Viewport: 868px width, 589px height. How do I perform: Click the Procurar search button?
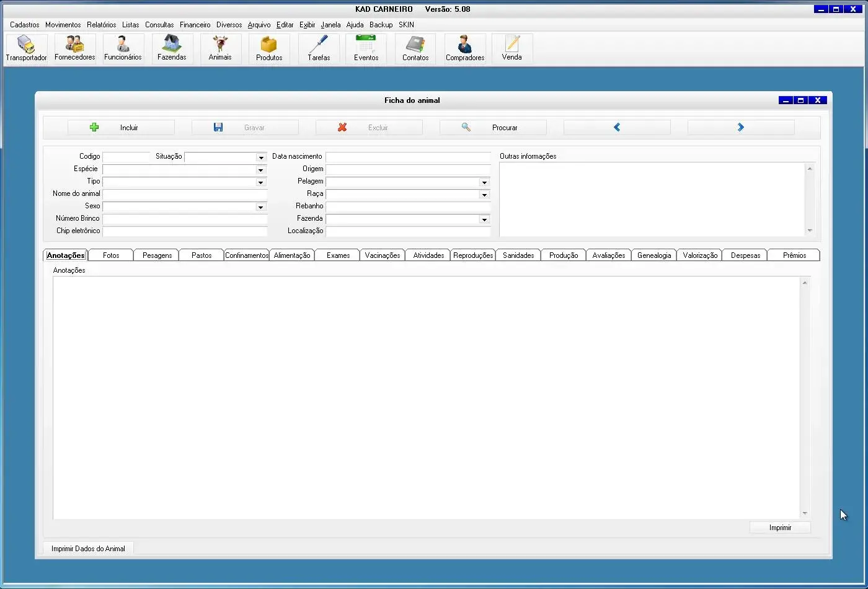pos(493,128)
